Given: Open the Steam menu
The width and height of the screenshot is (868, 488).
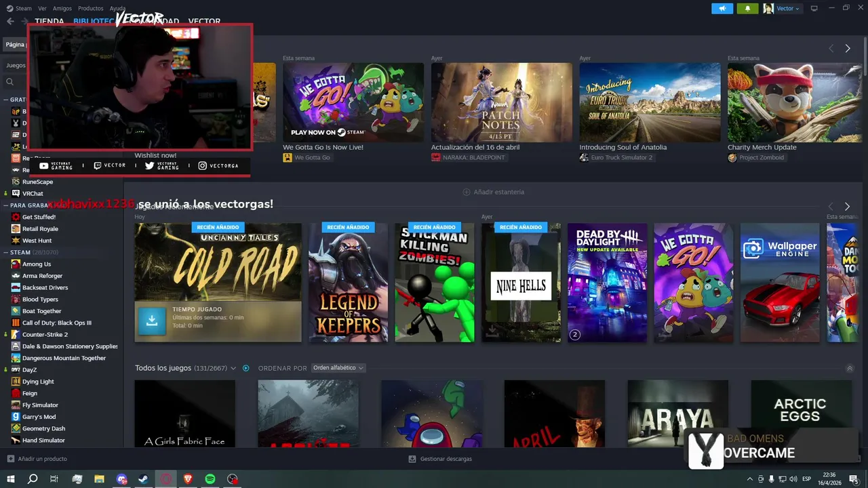Looking at the screenshot, I should point(19,8).
